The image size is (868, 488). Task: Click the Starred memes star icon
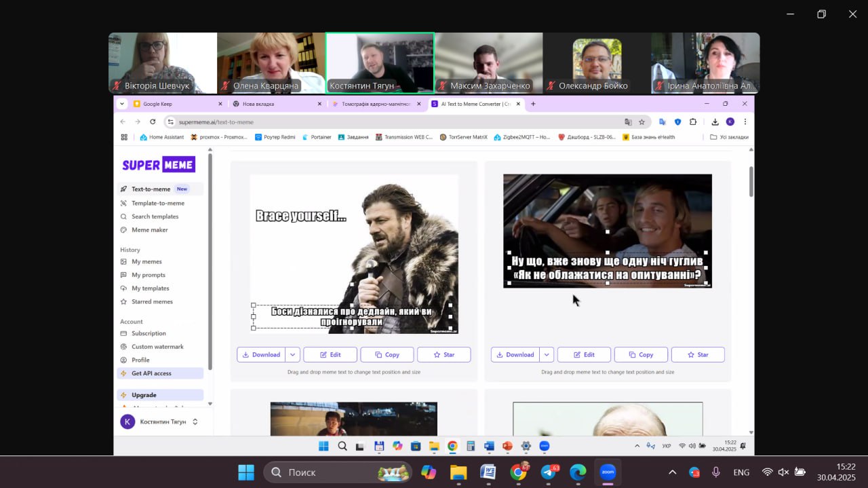point(123,302)
